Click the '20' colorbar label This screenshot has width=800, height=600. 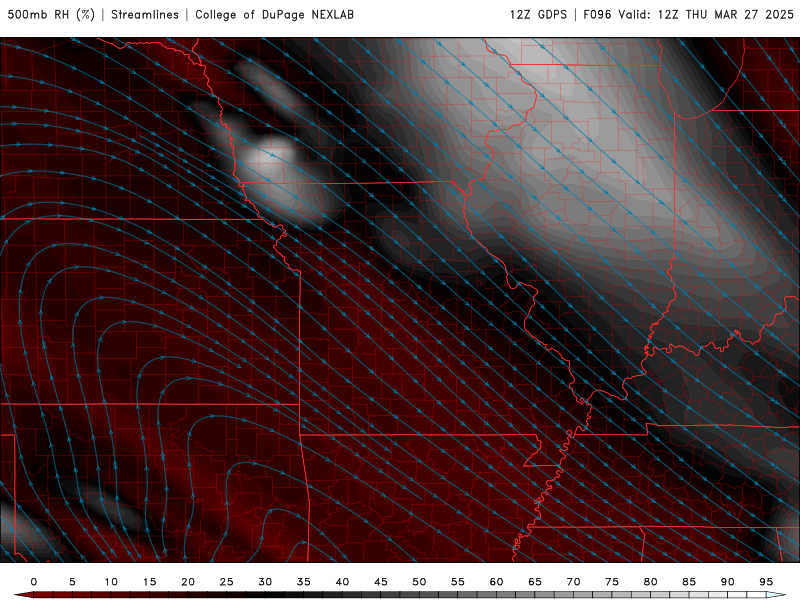point(188,582)
